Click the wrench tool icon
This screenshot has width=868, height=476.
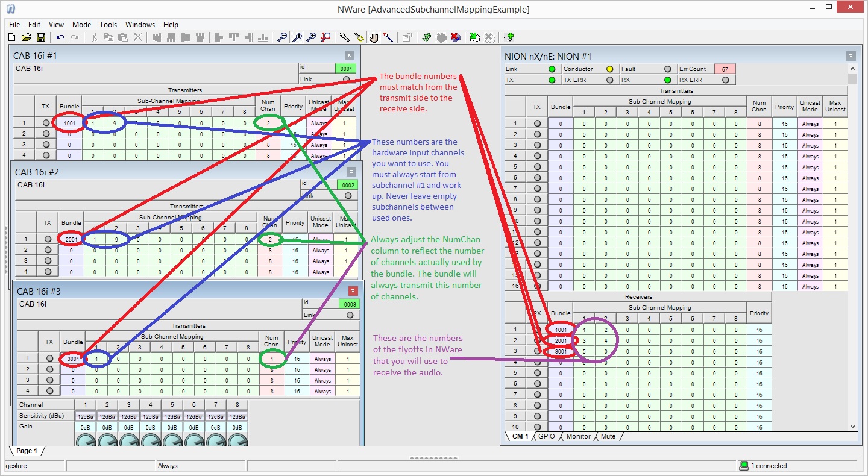pos(344,37)
